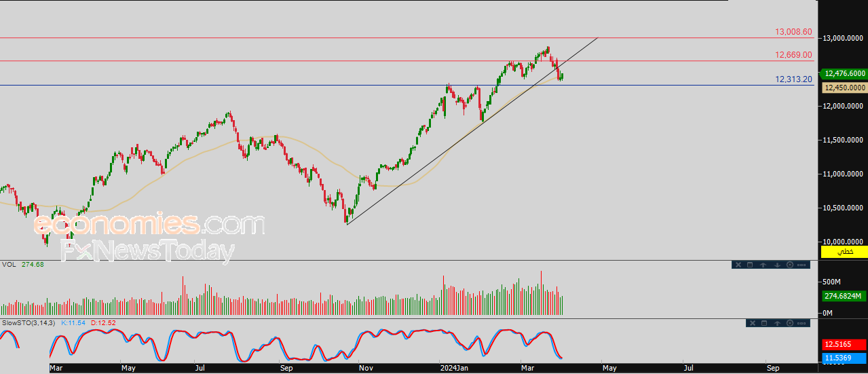Click the May date label after 2024Jan
The width and height of the screenshot is (868, 374).
coord(609,369)
